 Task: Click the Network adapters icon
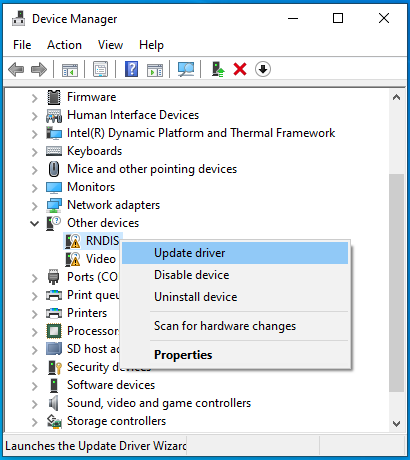click(54, 205)
